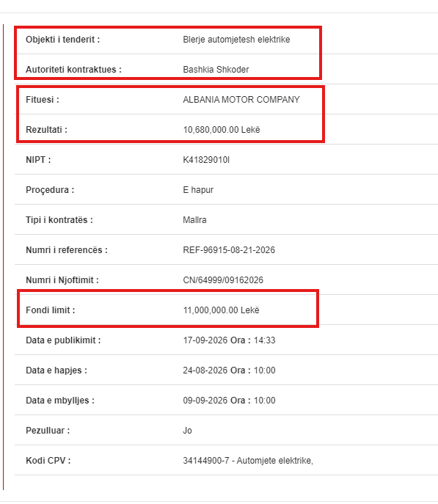The image size is (438, 504).
Task: Click the result amount 10,680,000.00 Lekë
Action: coord(222,130)
